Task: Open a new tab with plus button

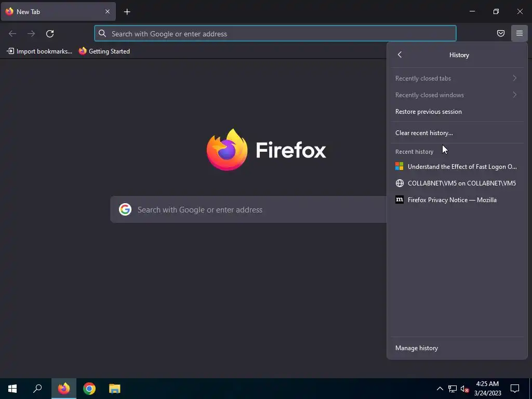Action: pos(127,12)
